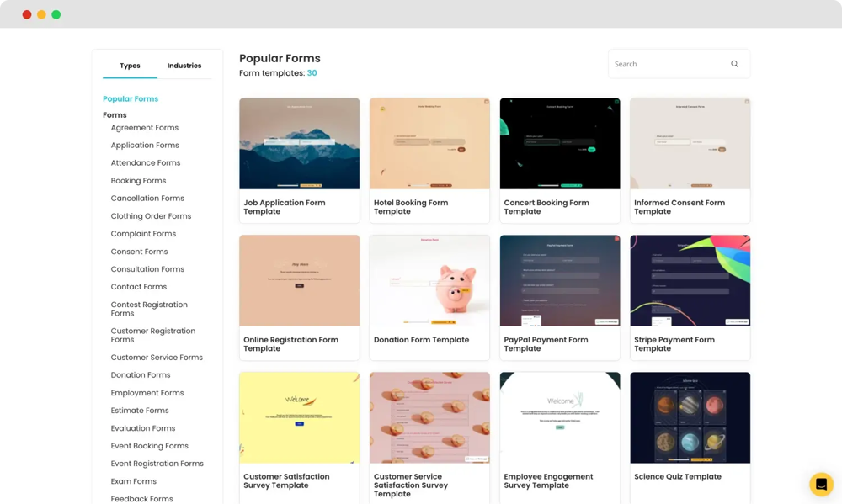Click the Search input field
The width and height of the screenshot is (842, 504).
(665, 64)
